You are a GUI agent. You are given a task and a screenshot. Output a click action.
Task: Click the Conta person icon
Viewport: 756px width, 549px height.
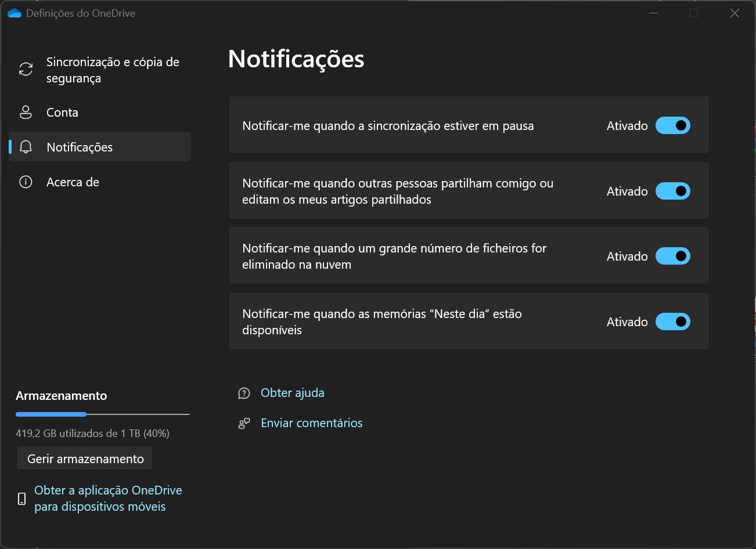[26, 113]
